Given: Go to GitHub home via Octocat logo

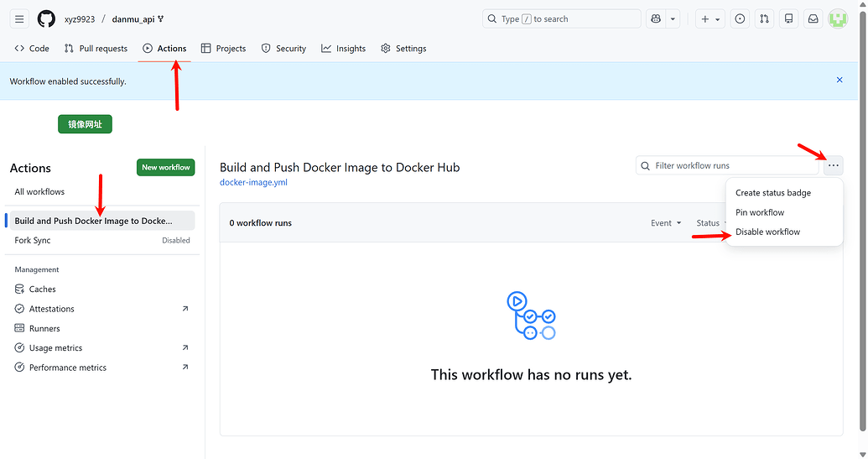Looking at the screenshot, I should [46, 18].
